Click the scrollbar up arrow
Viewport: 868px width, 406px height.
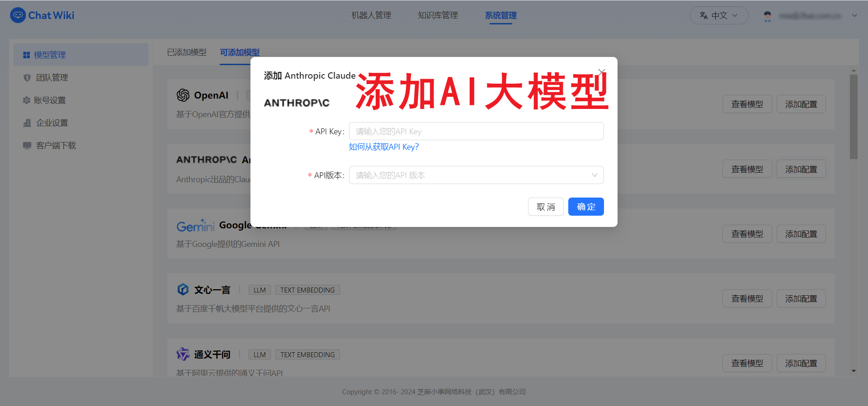click(x=854, y=71)
